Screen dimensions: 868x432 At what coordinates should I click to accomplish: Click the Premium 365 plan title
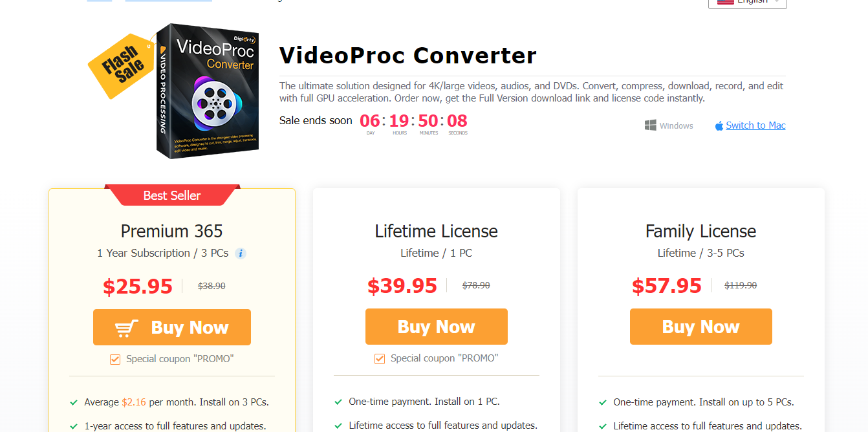click(172, 231)
